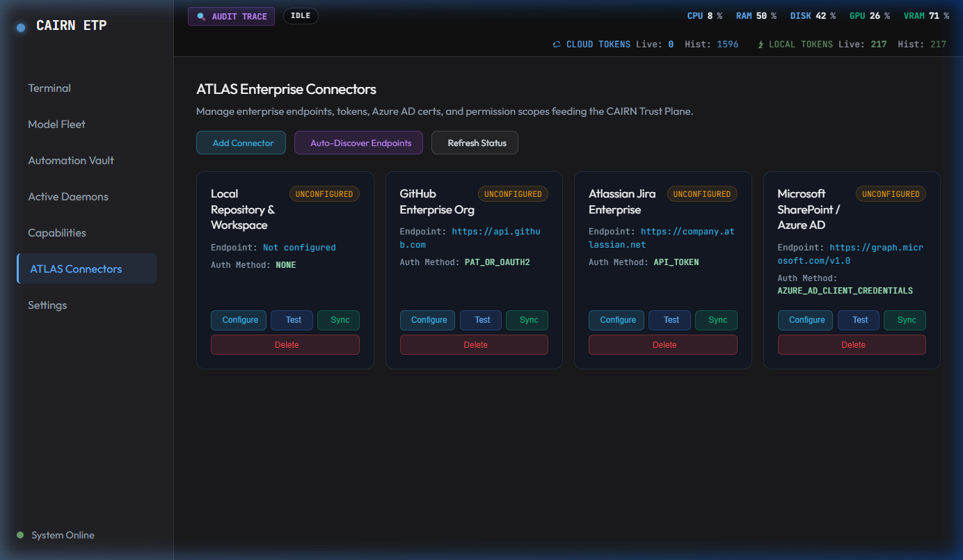Delete the Microsoft SharePoint / Azure AD connector
The width and height of the screenshot is (963, 560).
point(852,345)
